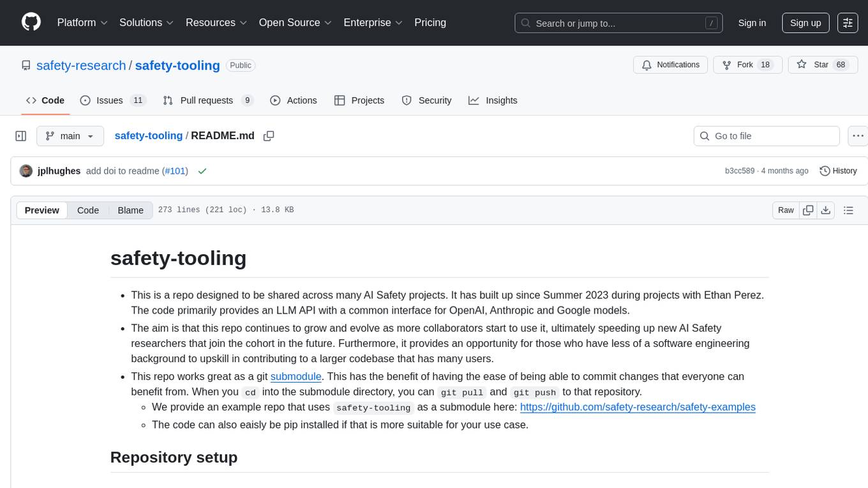
Task: Click the 273 lines file info text
Action: (226, 210)
